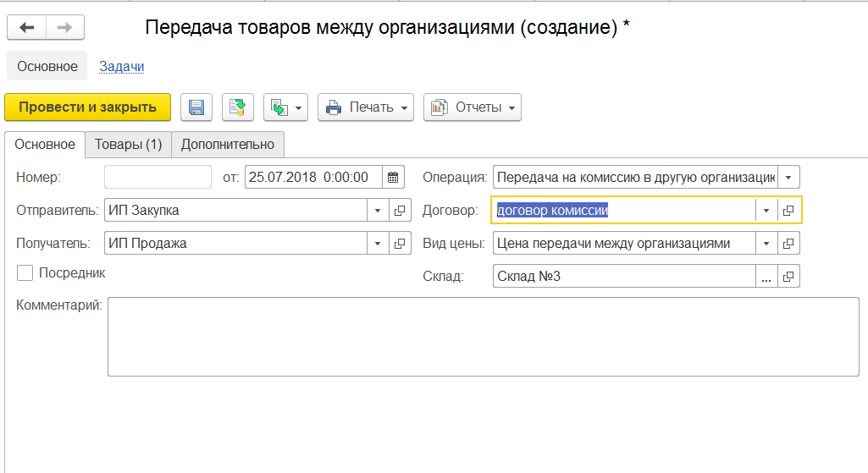Open Отправитель record with the open icon

point(399,211)
